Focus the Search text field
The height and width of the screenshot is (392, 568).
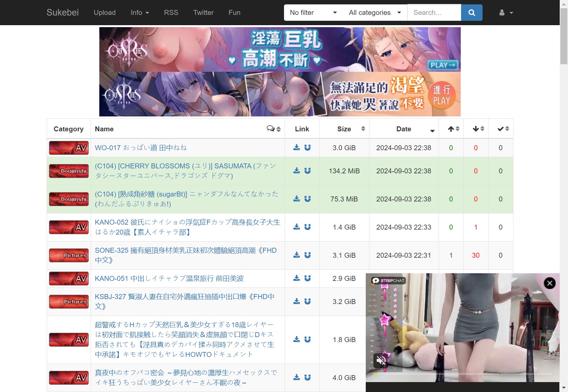[x=434, y=13]
